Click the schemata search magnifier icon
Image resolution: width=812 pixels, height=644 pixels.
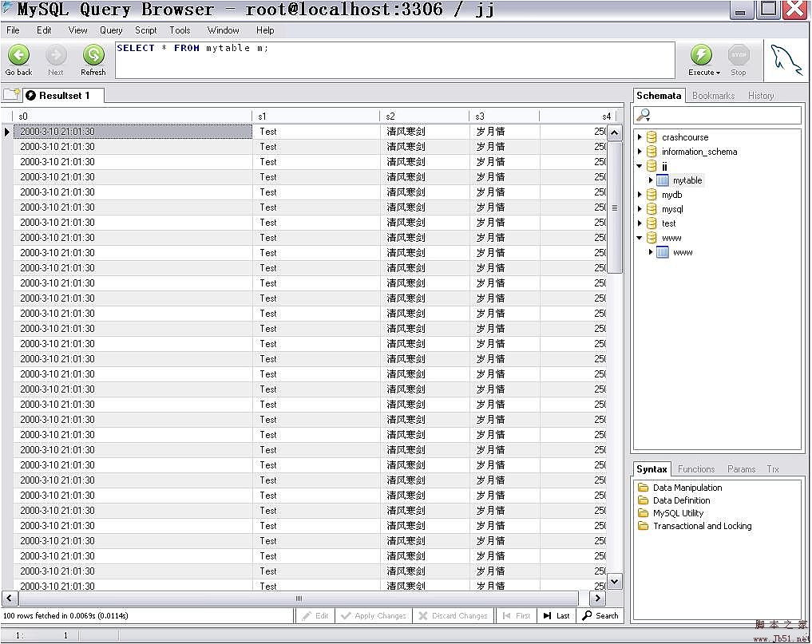pyautogui.click(x=644, y=116)
